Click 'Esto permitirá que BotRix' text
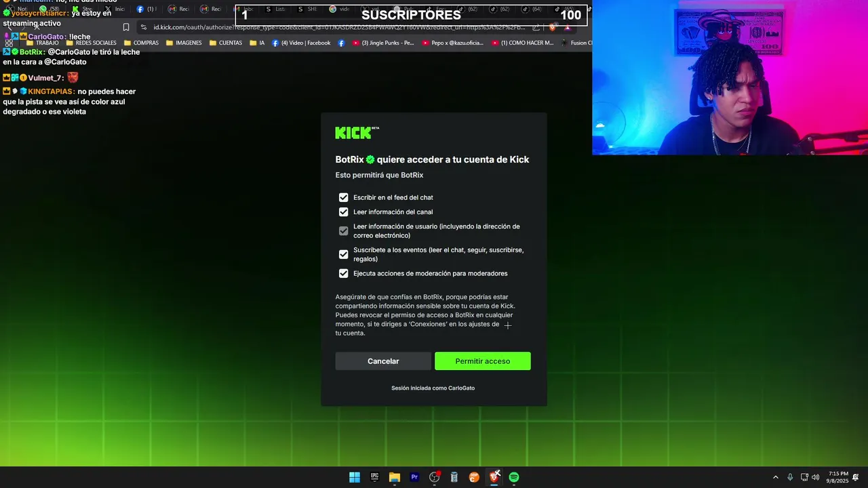The image size is (868, 488). pos(379,175)
